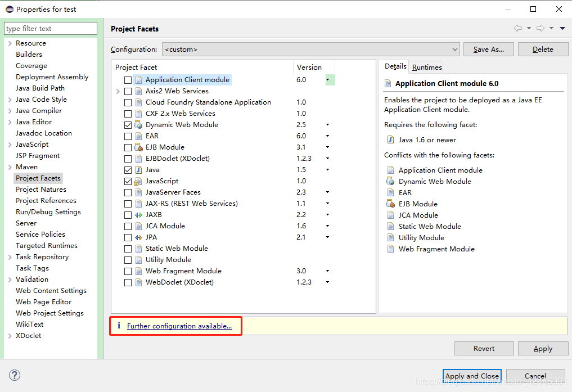
Task: Click the Save As button
Action: click(x=488, y=49)
